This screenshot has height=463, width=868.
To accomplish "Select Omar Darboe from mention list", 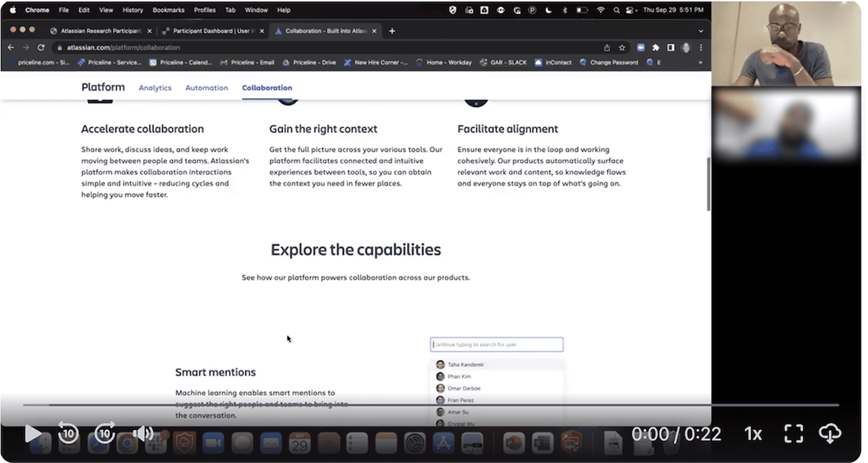I will 497,388.
